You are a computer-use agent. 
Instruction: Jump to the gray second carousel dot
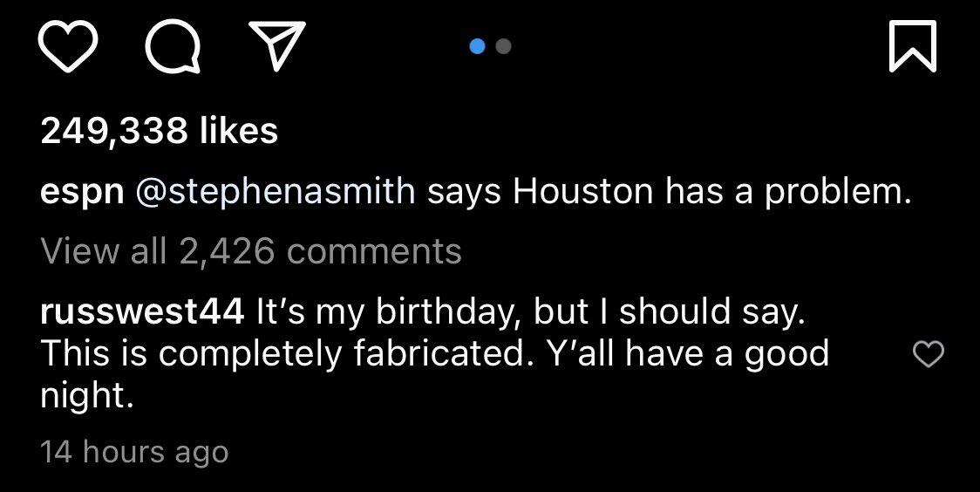[503, 46]
